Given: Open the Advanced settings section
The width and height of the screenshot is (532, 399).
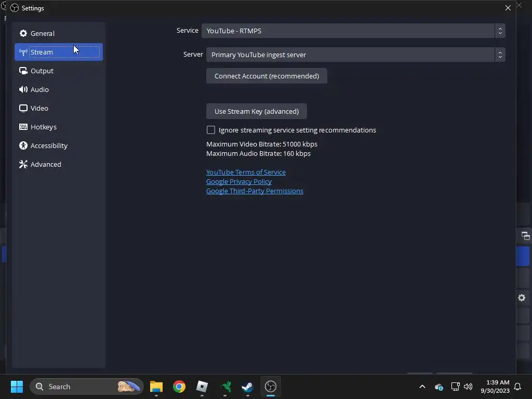Looking at the screenshot, I should 58,164.
